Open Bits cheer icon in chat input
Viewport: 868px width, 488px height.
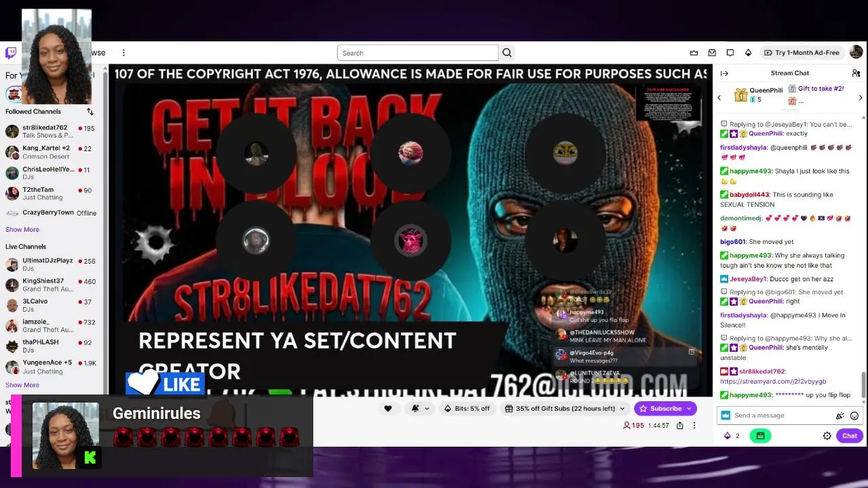click(x=840, y=415)
